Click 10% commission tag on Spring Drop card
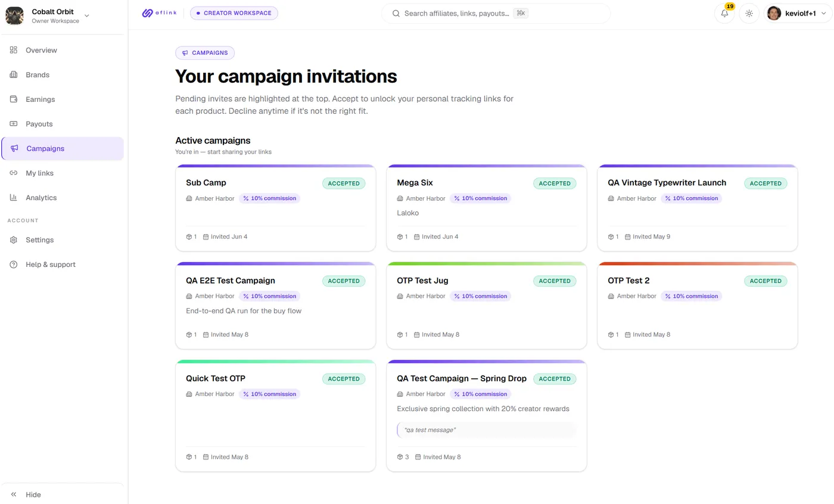 point(480,394)
